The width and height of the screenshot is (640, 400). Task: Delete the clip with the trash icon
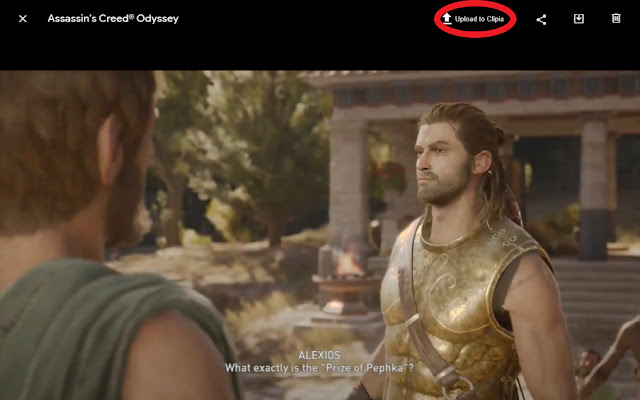(616, 18)
